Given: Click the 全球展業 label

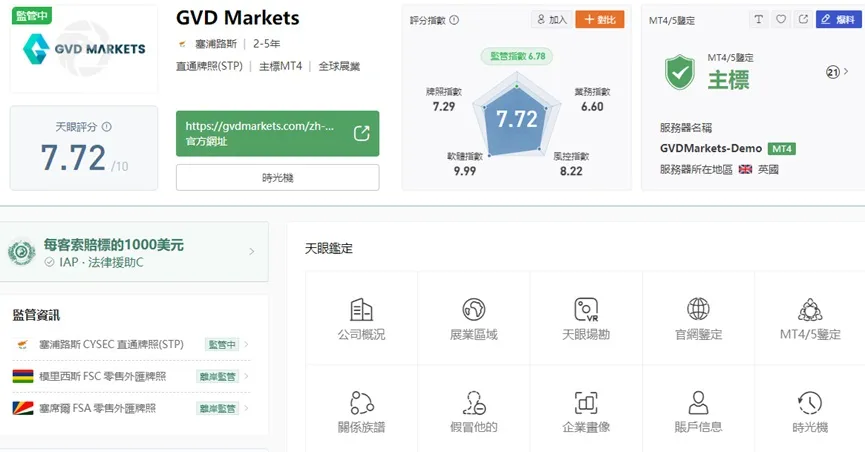Looking at the screenshot, I should point(339,66).
